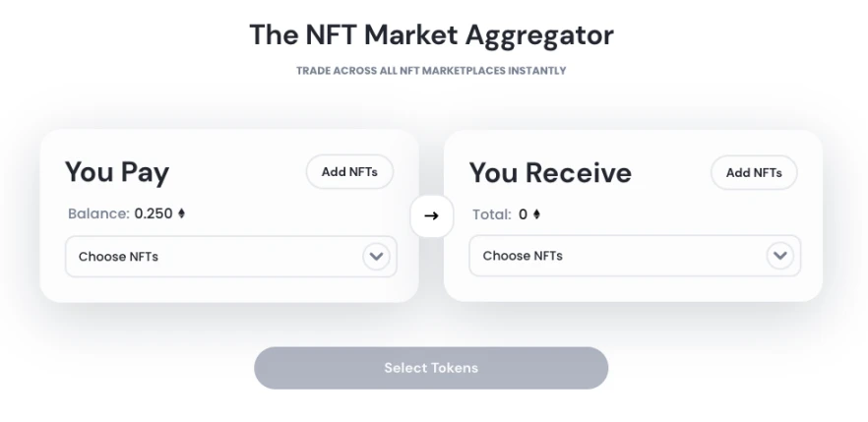Screen dimensions: 868x422
Task: Click the 0.250 balance value
Action: 154,213
